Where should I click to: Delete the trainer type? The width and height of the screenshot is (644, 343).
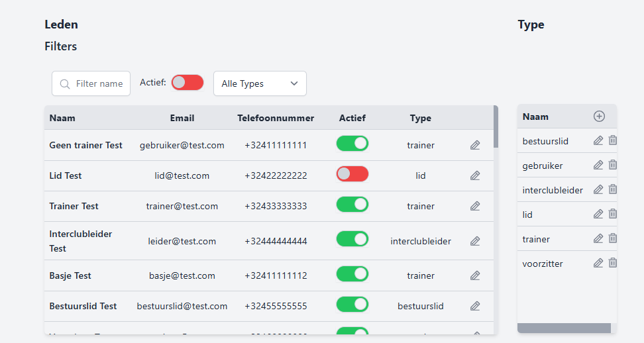point(613,238)
